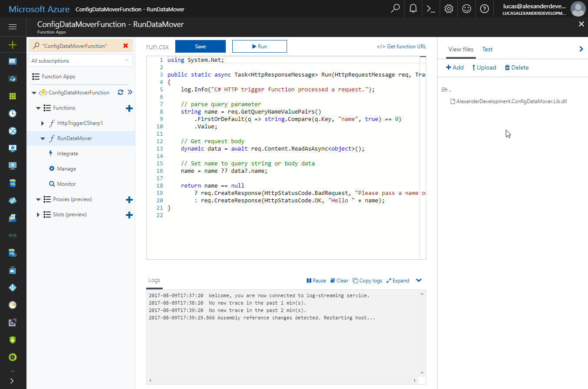The width and height of the screenshot is (588, 389).
Task: Collapse the ConfigDataMoverFunction tree node
Action: (x=34, y=93)
